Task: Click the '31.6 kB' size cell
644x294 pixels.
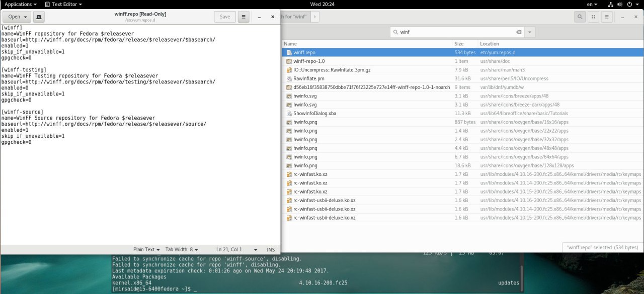Action: (462, 79)
